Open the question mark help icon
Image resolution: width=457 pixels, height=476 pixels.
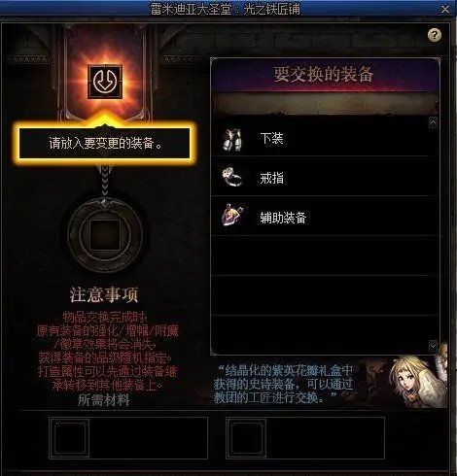(435, 35)
